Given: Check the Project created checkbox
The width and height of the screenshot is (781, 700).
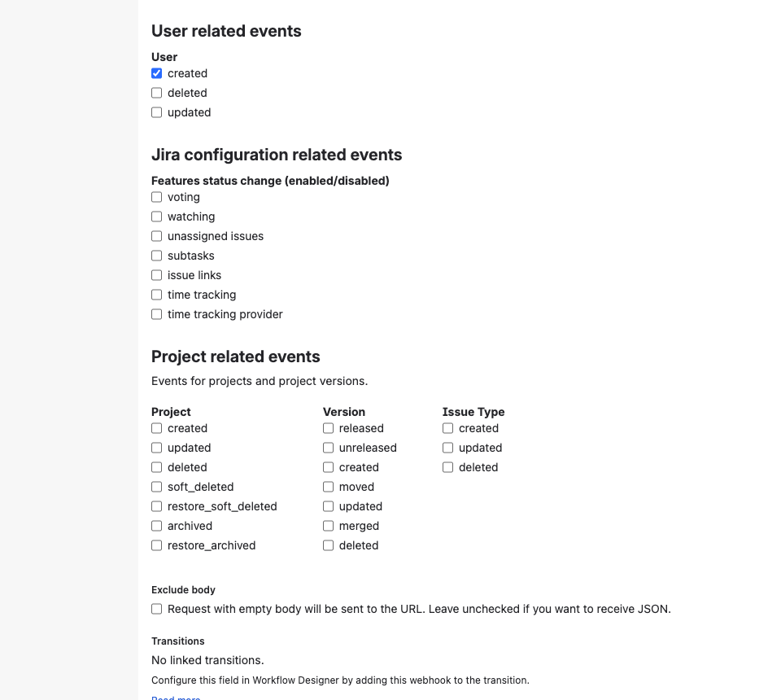Looking at the screenshot, I should (156, 428).
